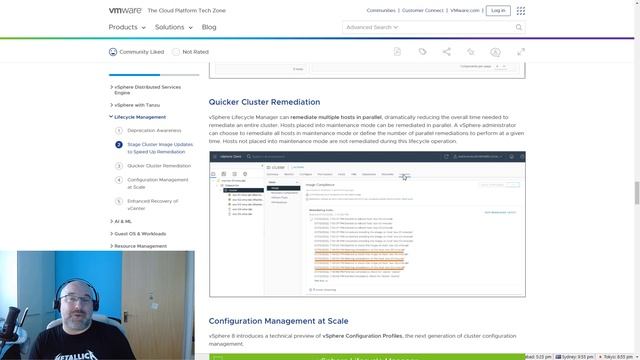Expand the AI & ML section

(121, 221)
